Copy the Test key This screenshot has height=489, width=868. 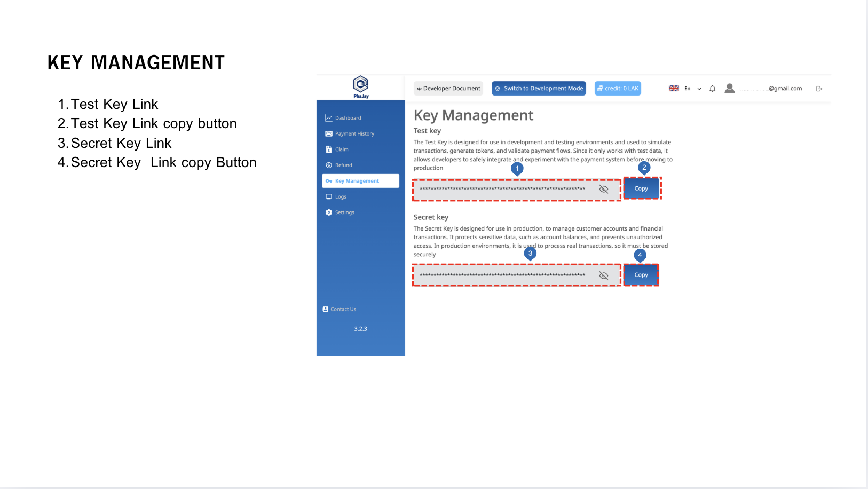(x=641, y=188)
